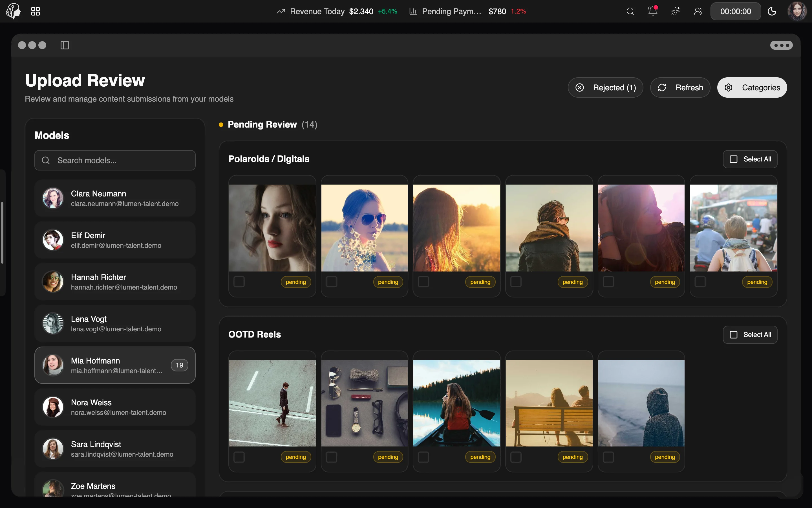Open search from top bar magnifier
Image resolution: width=812 pixels, height=508 pixels.
click(630, 11)
